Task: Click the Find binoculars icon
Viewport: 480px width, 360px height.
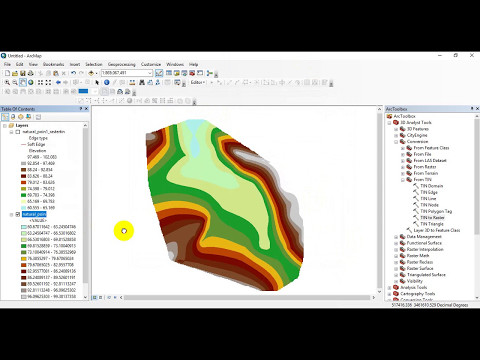Action: pos(142,82)
